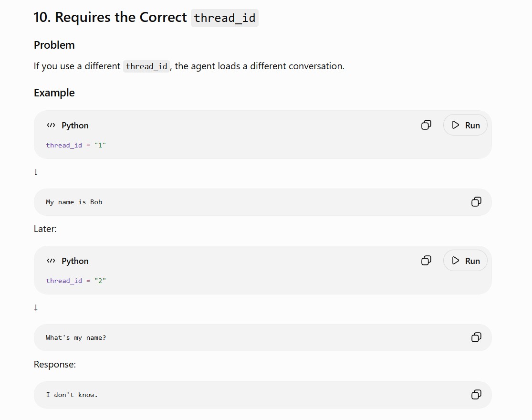Copy the thread_id = "2" code block
The height and width of the screenshot is (420, 532).
point(426,261)
